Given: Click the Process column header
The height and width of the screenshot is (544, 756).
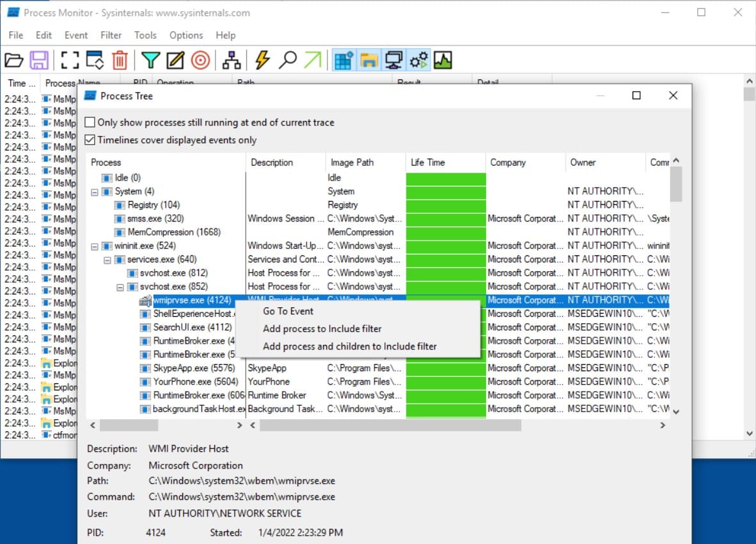Looking at the screenshot, I should pos(166,163).
